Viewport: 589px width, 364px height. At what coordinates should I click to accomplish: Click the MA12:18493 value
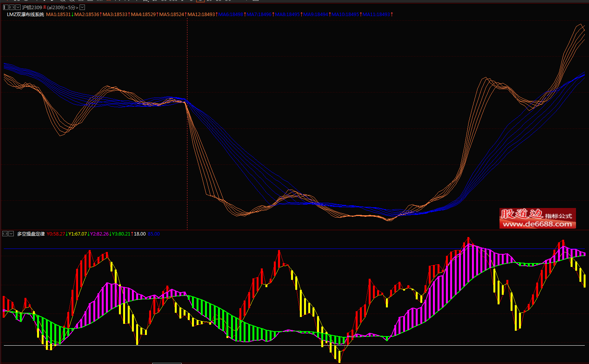[201, 14]
